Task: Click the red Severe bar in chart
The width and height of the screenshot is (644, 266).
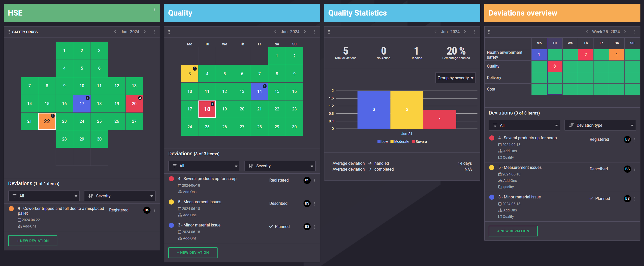Action: tap(440, 119)
